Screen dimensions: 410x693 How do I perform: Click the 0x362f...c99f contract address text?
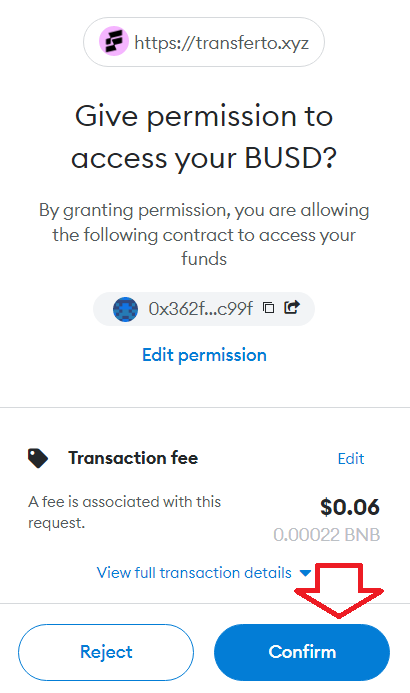(201, 309)
